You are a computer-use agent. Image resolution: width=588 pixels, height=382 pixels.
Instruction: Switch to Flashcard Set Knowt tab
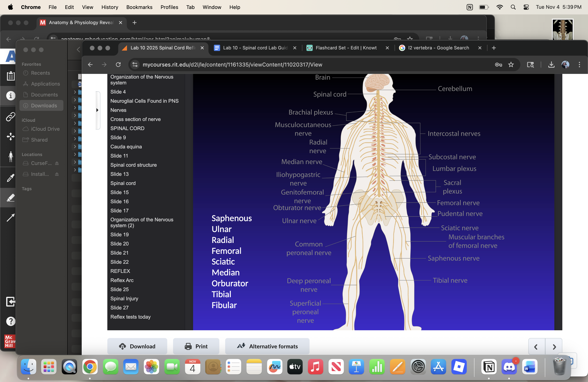coord(346,48)
